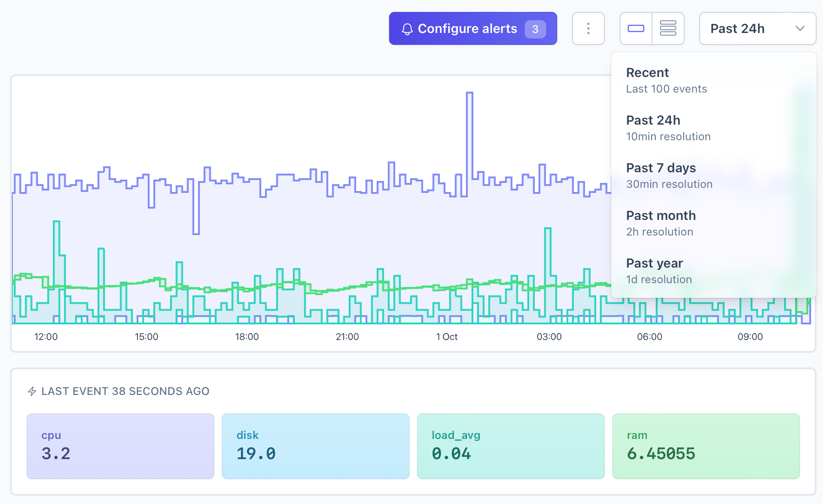
Task: Open the Past 24h time range dropdown
Action: point(757,28)
